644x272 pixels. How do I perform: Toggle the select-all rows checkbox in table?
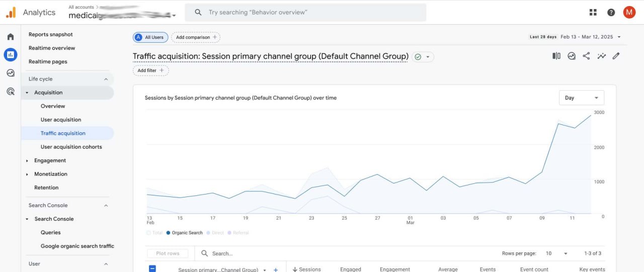152,269
